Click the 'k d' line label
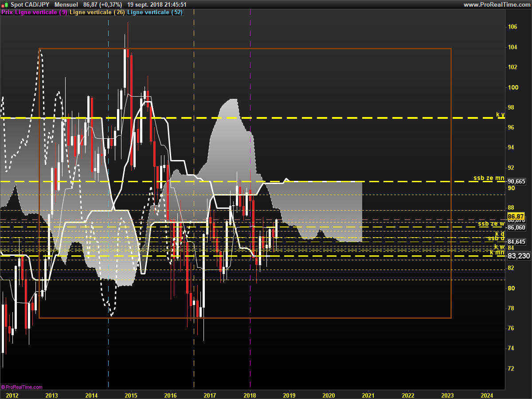This screenshot has height=399, width=532. [500, 233]
